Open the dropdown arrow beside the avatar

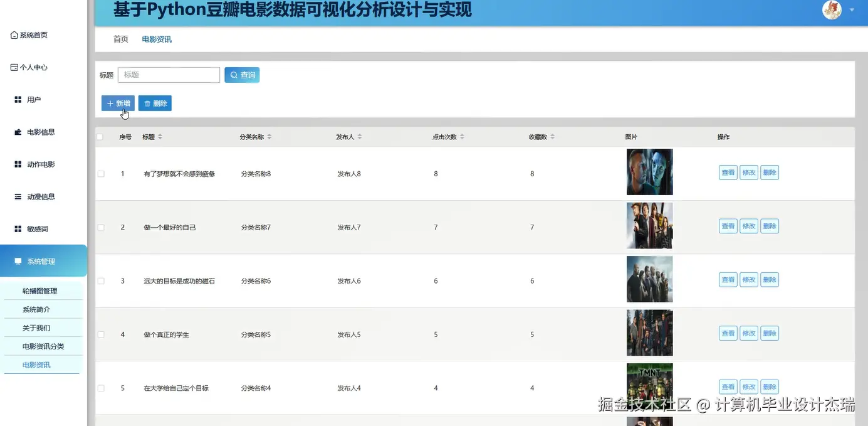pos(852,10)
